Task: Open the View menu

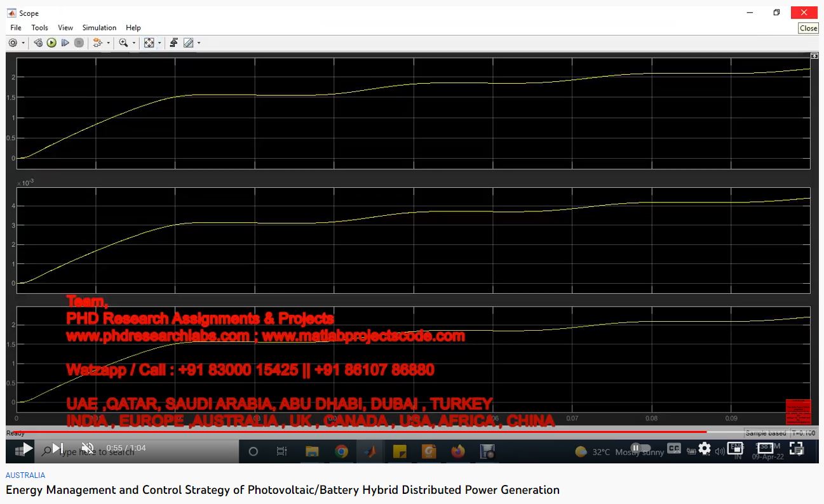Action: (65, 28)
